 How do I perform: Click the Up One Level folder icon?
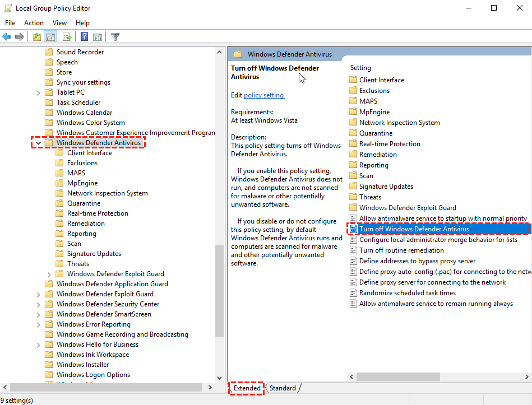37,36
